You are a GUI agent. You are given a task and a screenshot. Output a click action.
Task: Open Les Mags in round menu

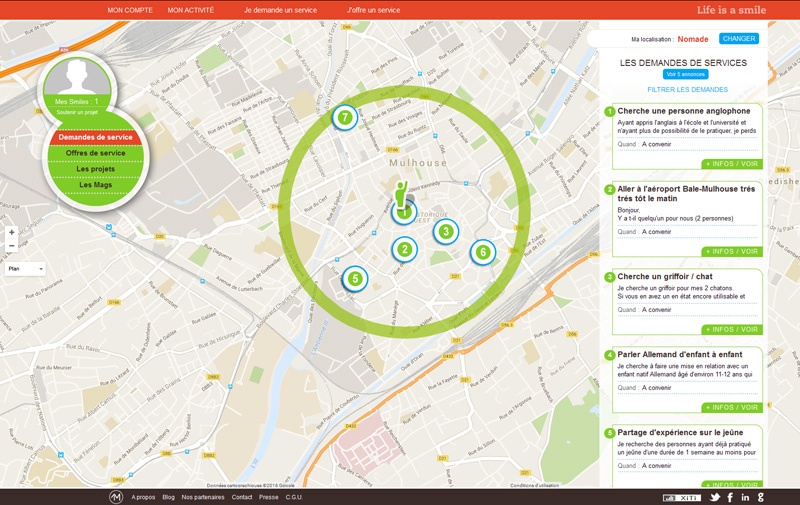point(95,185)
